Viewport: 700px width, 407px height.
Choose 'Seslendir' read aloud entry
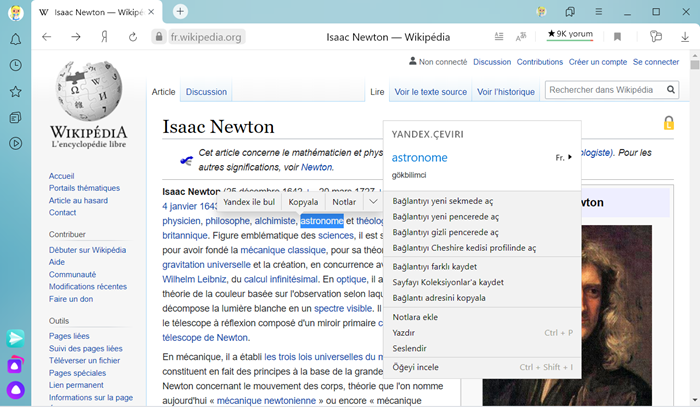[x=482, y=348]
